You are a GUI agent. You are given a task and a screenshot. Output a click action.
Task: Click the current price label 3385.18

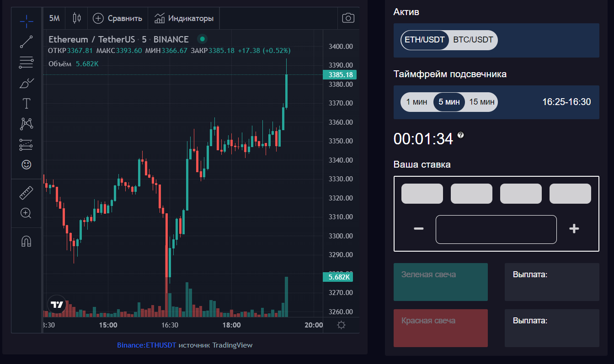pyautogui.click(x=340, y=75)
